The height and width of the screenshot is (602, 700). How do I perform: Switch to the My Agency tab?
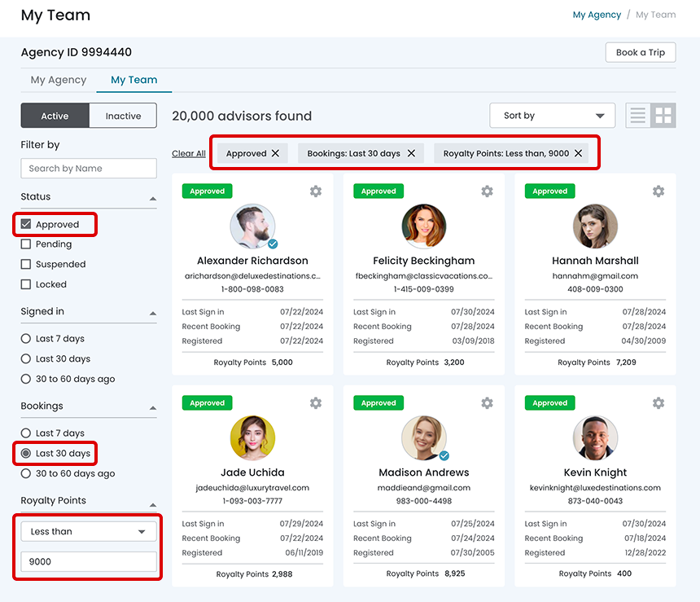58,80
